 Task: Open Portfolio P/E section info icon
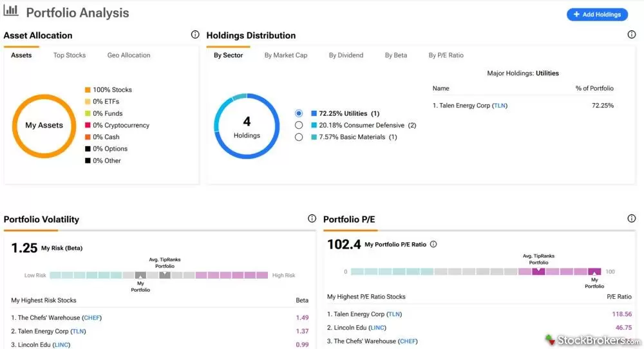[x=632, y=218]
